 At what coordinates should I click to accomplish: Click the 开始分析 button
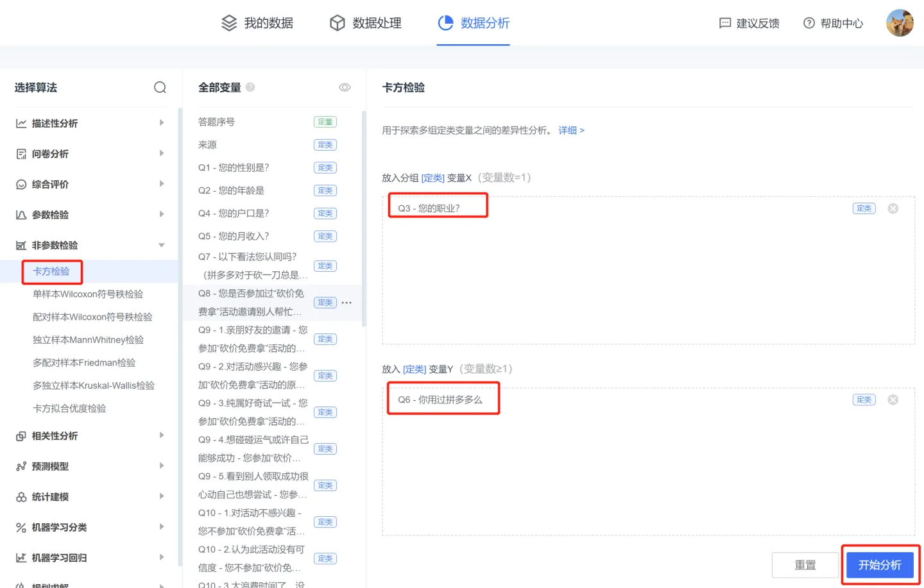880,565
